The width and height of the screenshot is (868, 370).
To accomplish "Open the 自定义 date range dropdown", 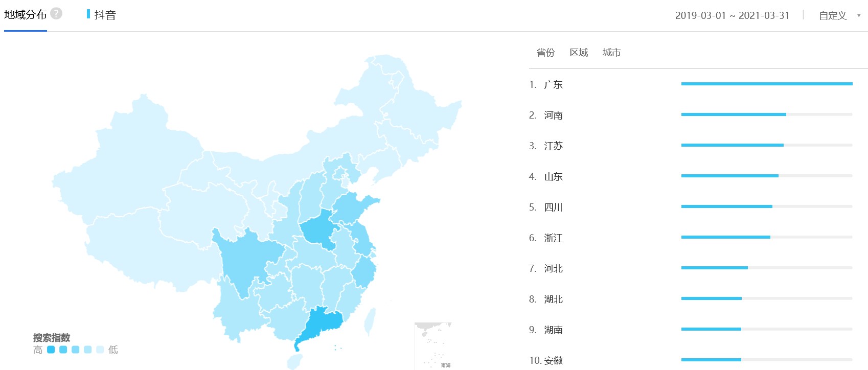I will click(x=833, y=16).
